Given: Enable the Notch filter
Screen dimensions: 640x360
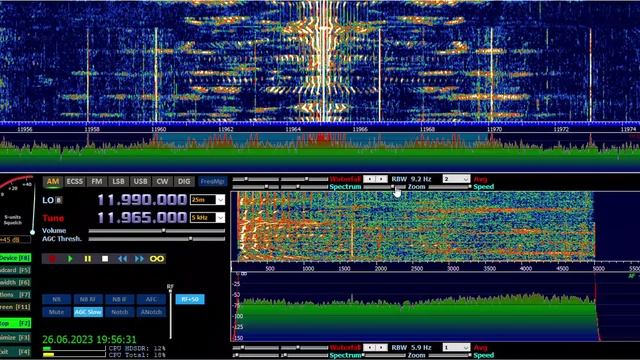Looking at the screenshot, I should point(119,312).
